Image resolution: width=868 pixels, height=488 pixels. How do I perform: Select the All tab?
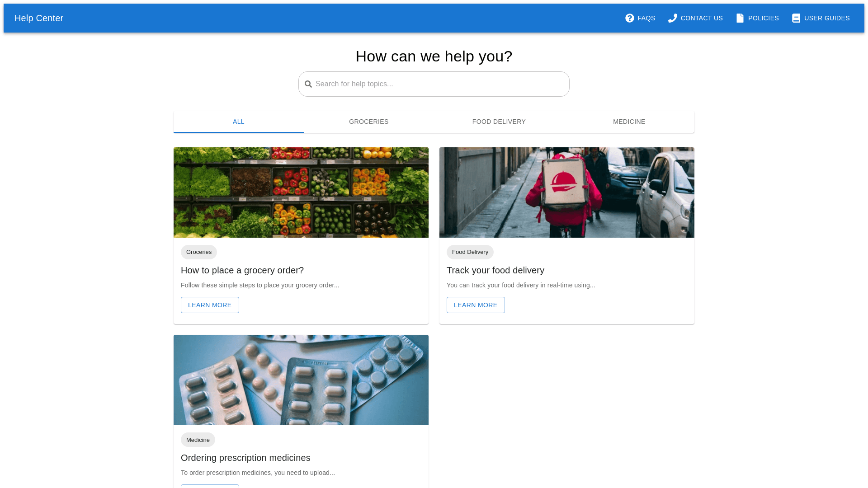(x=238, y=122)
